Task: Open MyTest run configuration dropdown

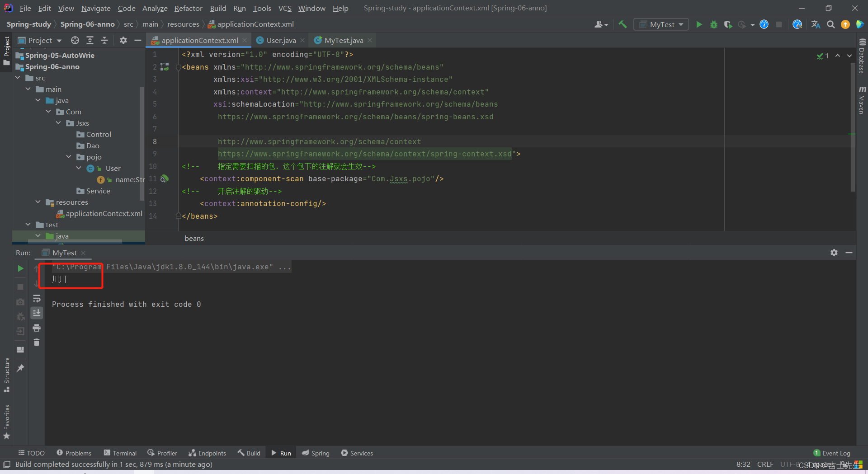Action: click(x=661, y=24)
